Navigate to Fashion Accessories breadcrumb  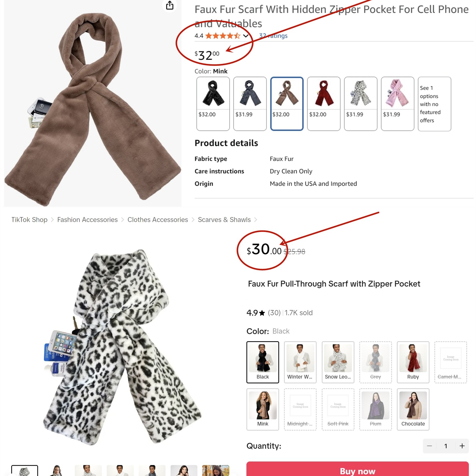tap(87, 220)
